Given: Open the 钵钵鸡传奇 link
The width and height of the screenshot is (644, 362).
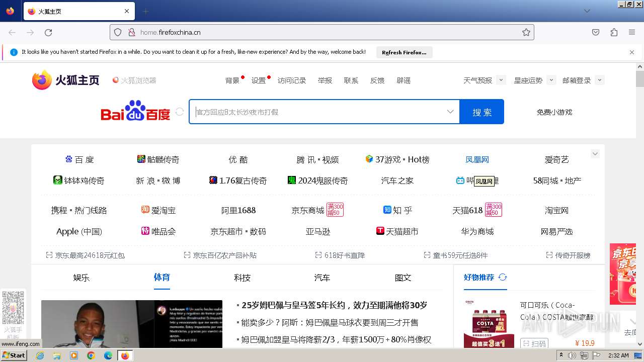Looking at the screenshot, I should 79,180.
